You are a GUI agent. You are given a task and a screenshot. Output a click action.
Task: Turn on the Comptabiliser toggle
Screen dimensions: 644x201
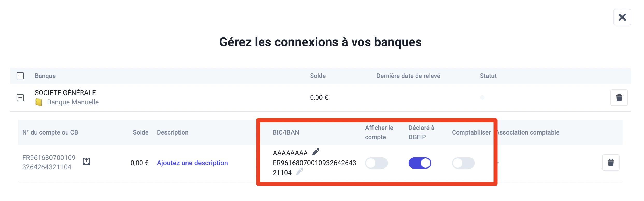463,163
